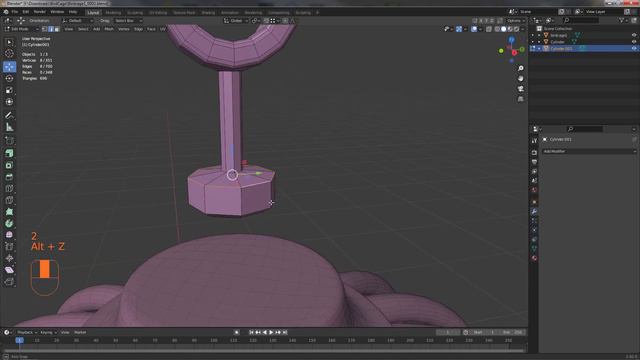The height and width of the screenshot is (360, 640).
Task: Select the Shrink/Fatten tool
Action: (x=9, y=258)
